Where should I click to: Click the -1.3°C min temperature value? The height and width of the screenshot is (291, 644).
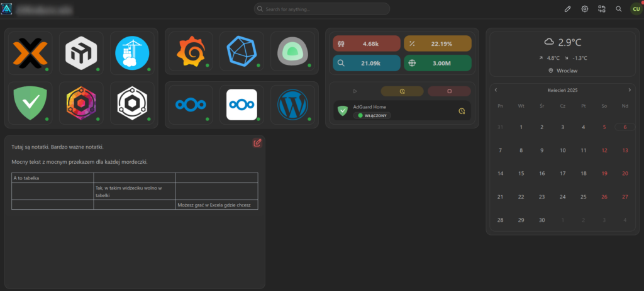click(x=579, y=58)
